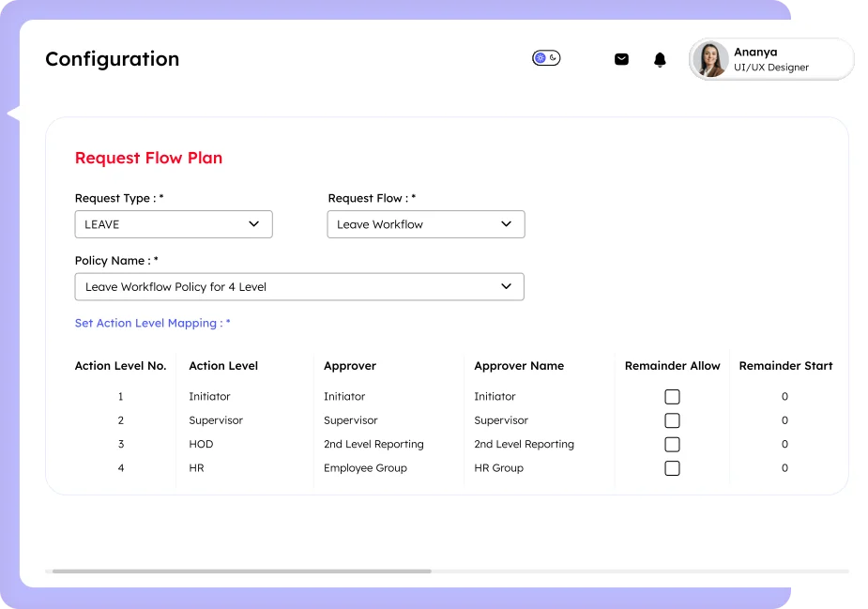This screenshot has width=868, height=609.
Task: Click the Set Action Level Mapping link
Action: 152,323
